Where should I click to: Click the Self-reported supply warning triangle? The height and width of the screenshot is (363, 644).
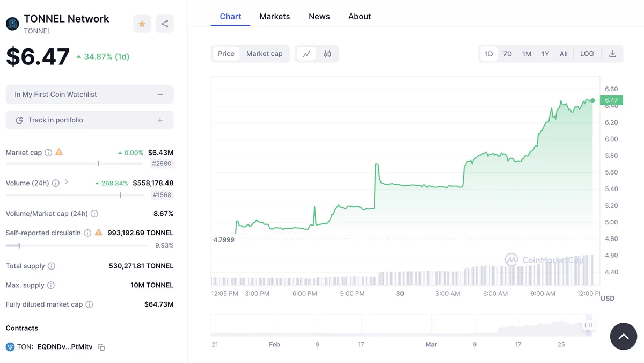click(x=98, y=233)
